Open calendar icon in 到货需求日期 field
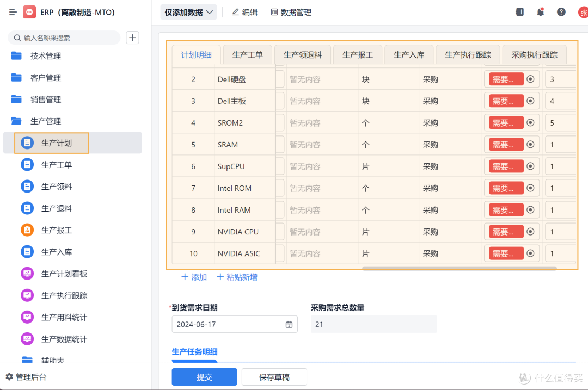Screen dimensions: 588x390 (289, 324)
